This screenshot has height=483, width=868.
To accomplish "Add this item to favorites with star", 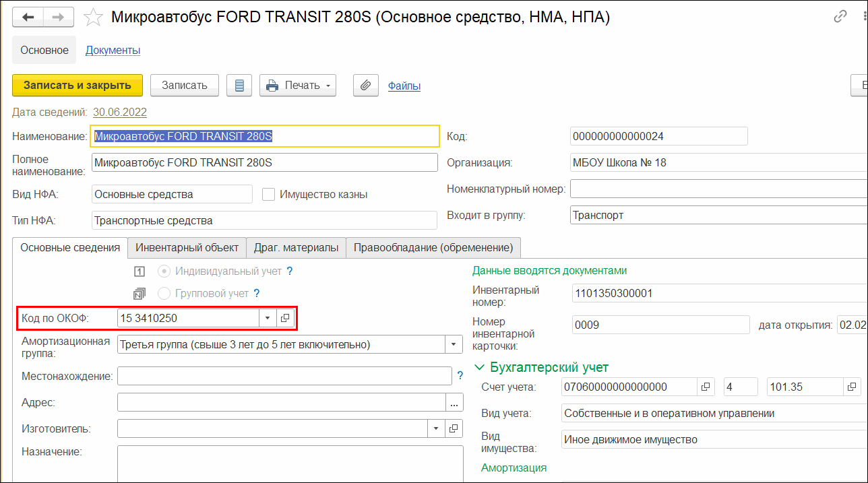I will (x=93, y=17).
